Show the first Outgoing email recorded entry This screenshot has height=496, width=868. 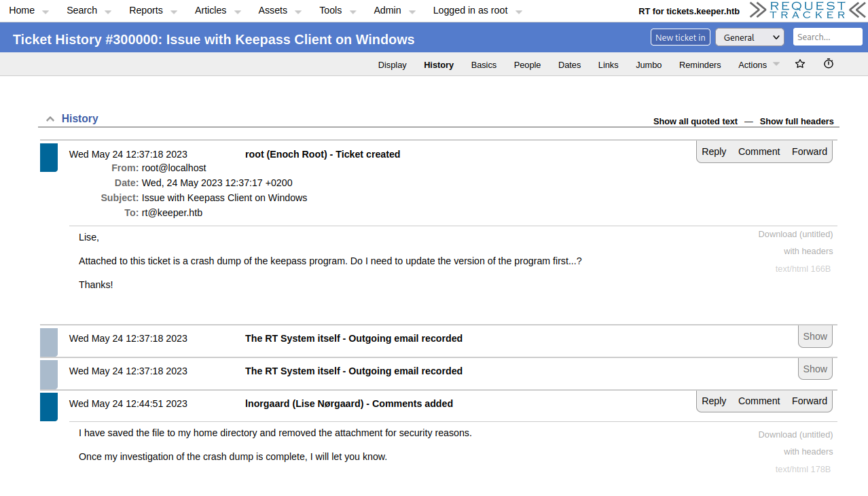(815, 336)
